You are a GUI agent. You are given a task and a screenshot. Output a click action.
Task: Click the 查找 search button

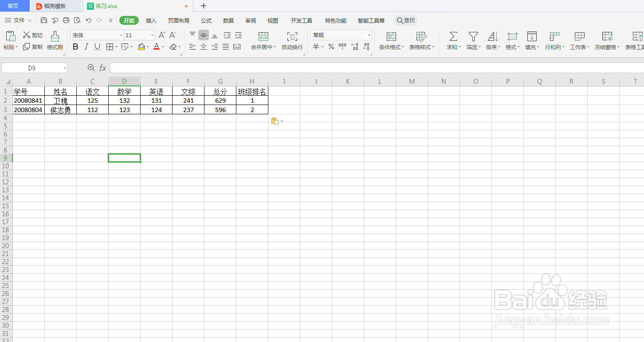point(406,20)
